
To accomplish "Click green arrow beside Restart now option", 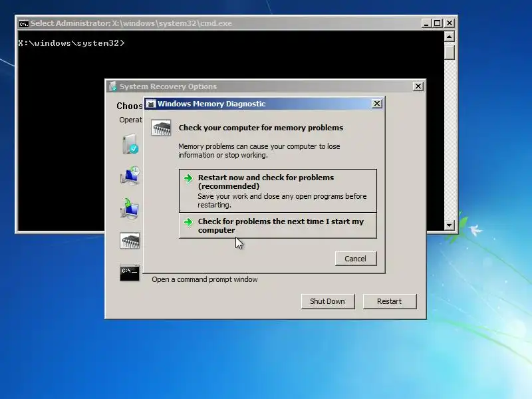I will pos(188,178).
